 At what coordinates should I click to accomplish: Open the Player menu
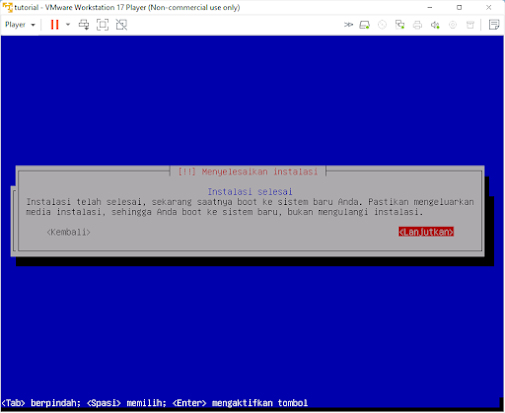(20, 25)
